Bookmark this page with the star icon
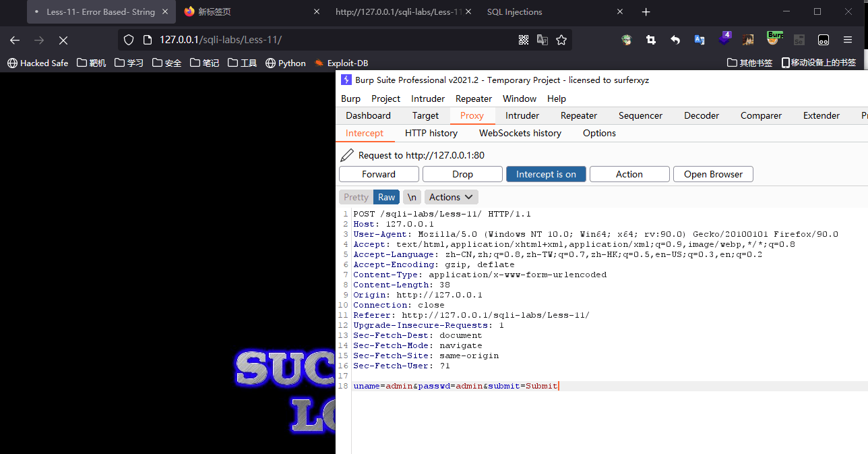868x454 pixels. 561,40
